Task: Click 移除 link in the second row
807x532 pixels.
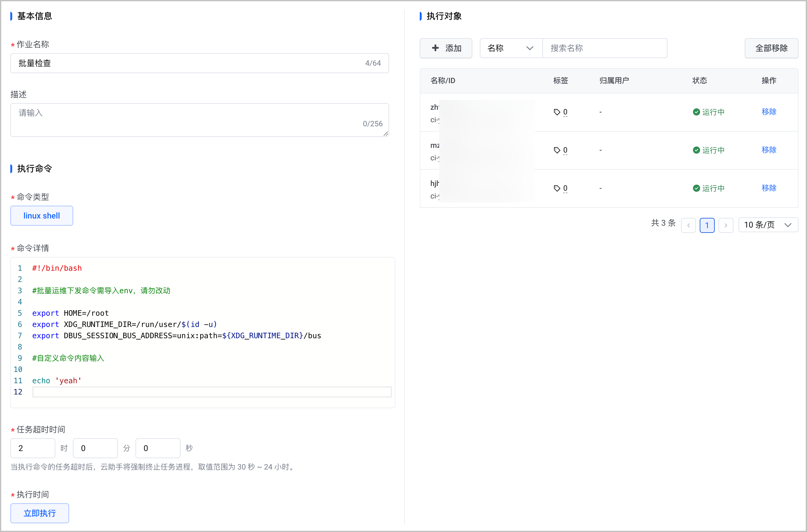Action: [x=769, y=150]
